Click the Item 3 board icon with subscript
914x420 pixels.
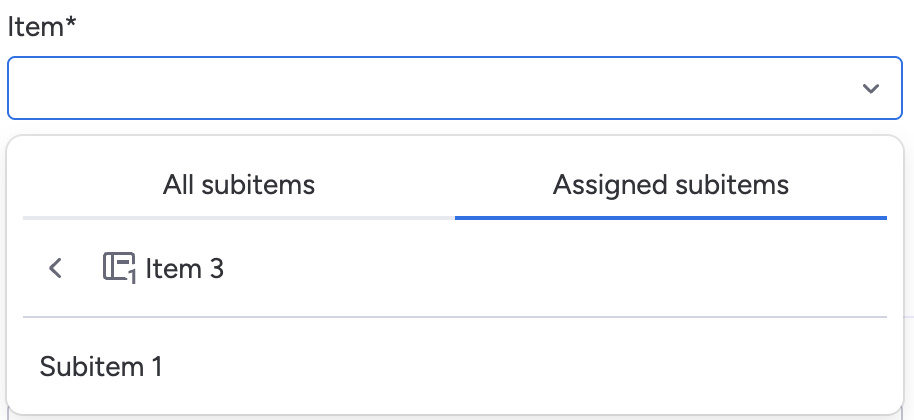click(119, 268)
